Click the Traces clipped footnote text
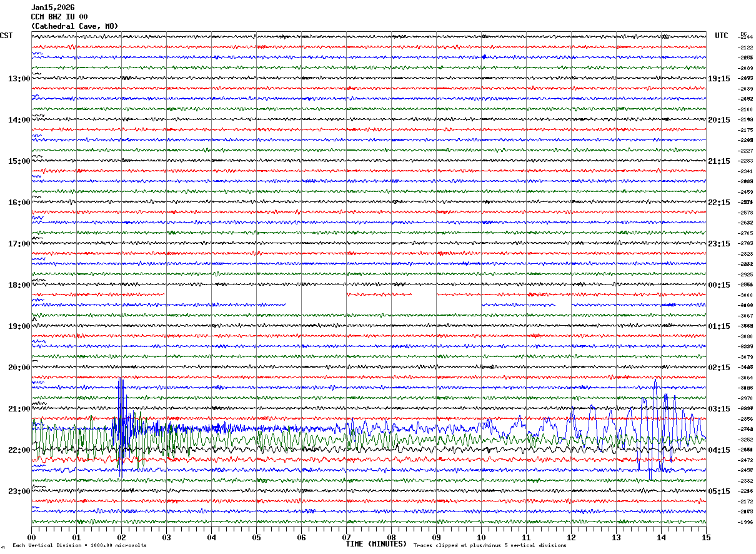This screenshot has height=554, width=756. pos(490,546)
